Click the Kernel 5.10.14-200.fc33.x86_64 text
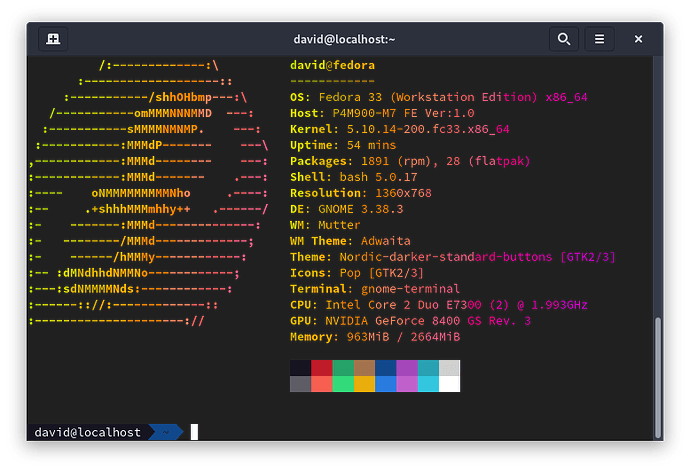This screenshot has height=471, width=690. [x=400, y=129]
